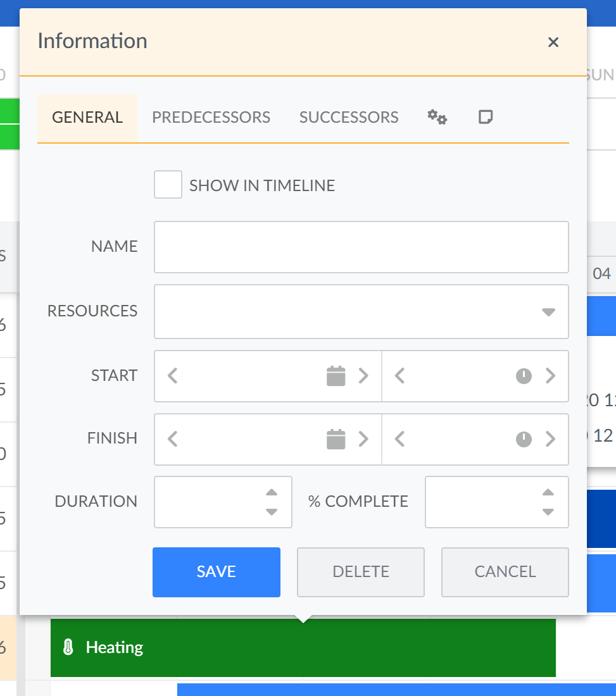616x696 pixels.
Task: Click the Delete button
Action: (x=361, y=572)
